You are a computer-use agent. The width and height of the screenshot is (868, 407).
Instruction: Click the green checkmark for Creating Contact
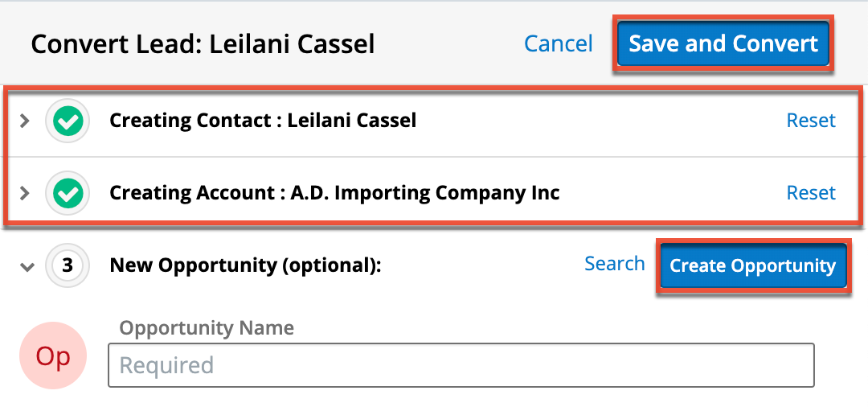tap(68, 121)
